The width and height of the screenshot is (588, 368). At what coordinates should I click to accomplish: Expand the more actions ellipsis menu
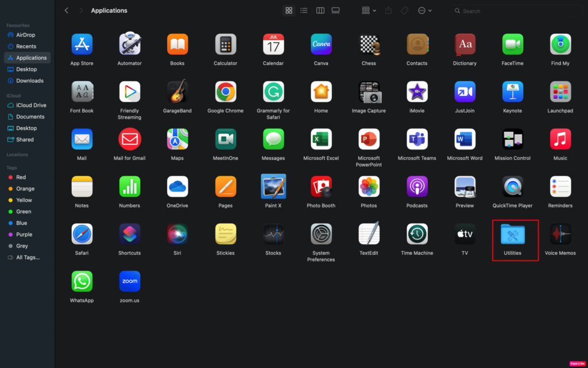click(x=424, y=10)
